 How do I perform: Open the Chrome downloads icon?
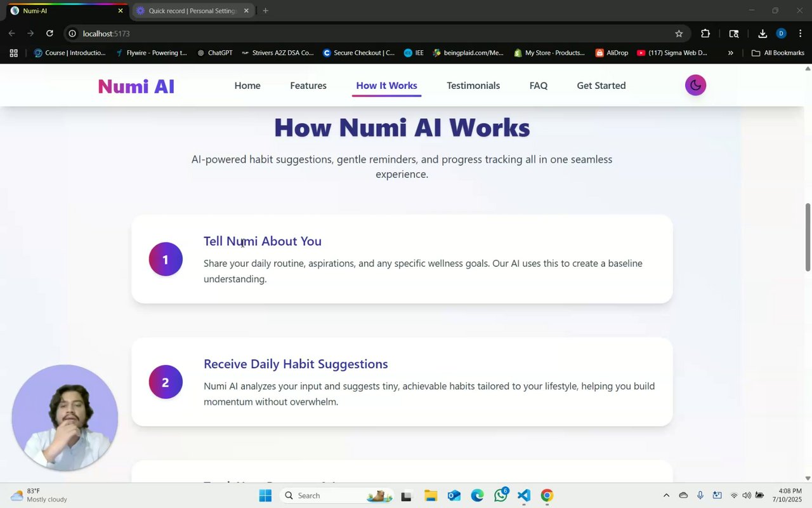[x=763, y=34]
